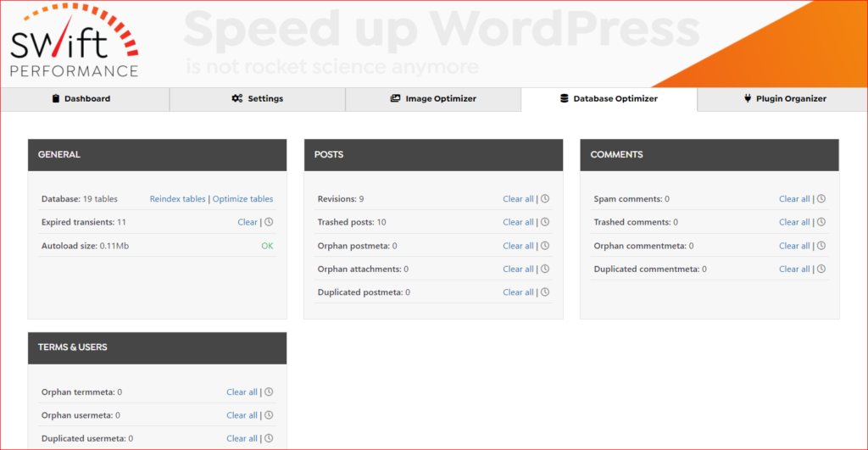The height and width of the screenshot is (450, 868).
Task: Switch to the Settings tab
Action: point(258,99)
